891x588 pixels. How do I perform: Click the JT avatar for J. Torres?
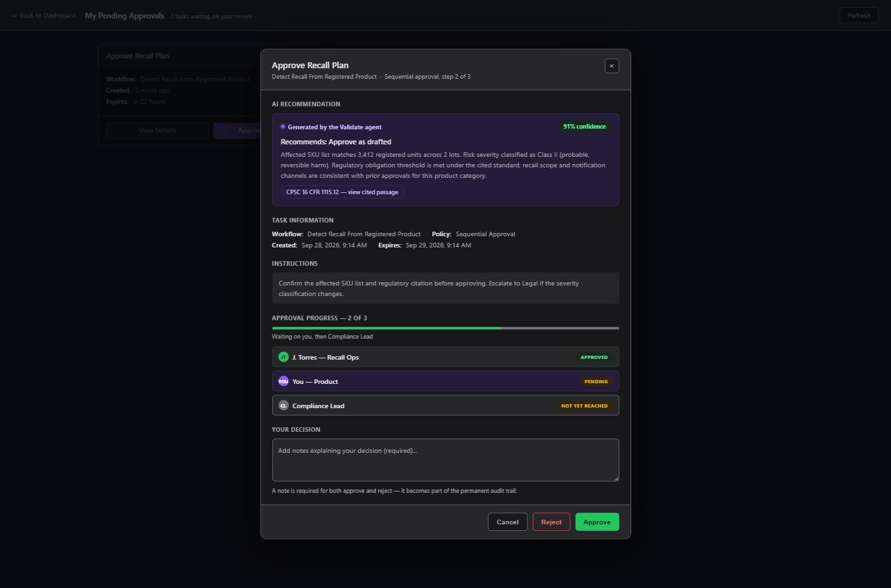[283, 357]
